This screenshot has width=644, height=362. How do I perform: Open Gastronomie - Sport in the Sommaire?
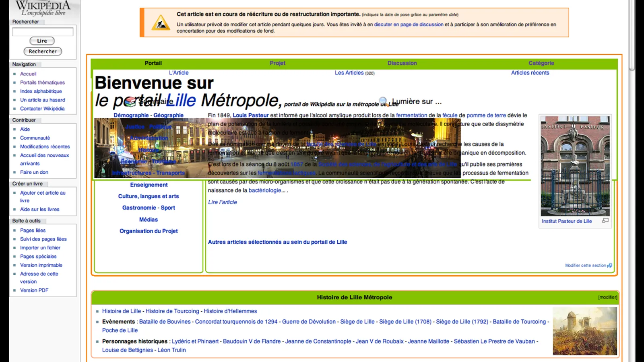click(149, 208)
